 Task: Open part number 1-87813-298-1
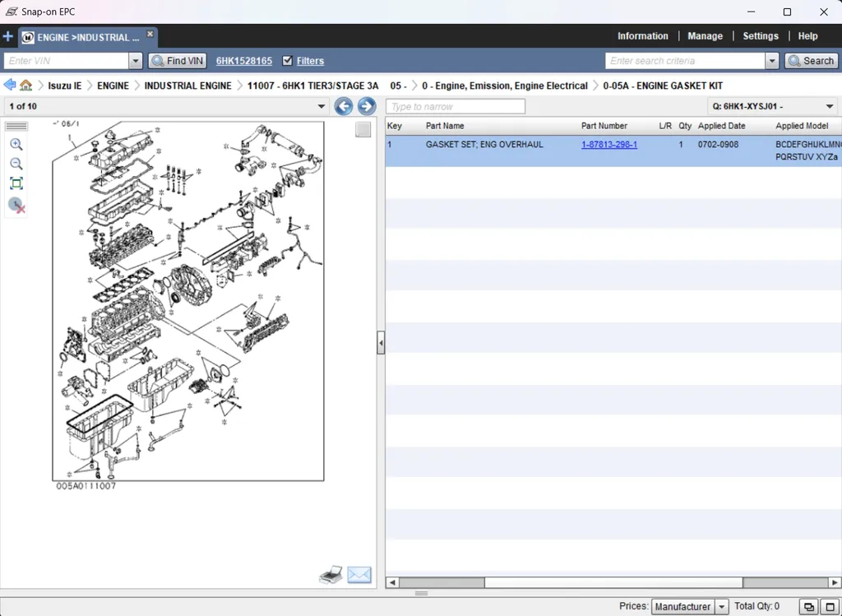[609, 145]
